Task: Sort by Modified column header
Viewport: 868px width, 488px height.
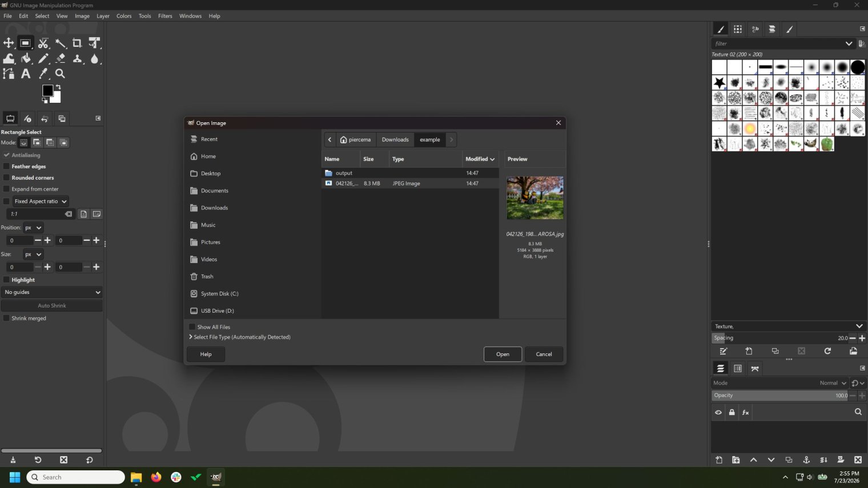Action: pyautogui.click(x=480, y=159)
